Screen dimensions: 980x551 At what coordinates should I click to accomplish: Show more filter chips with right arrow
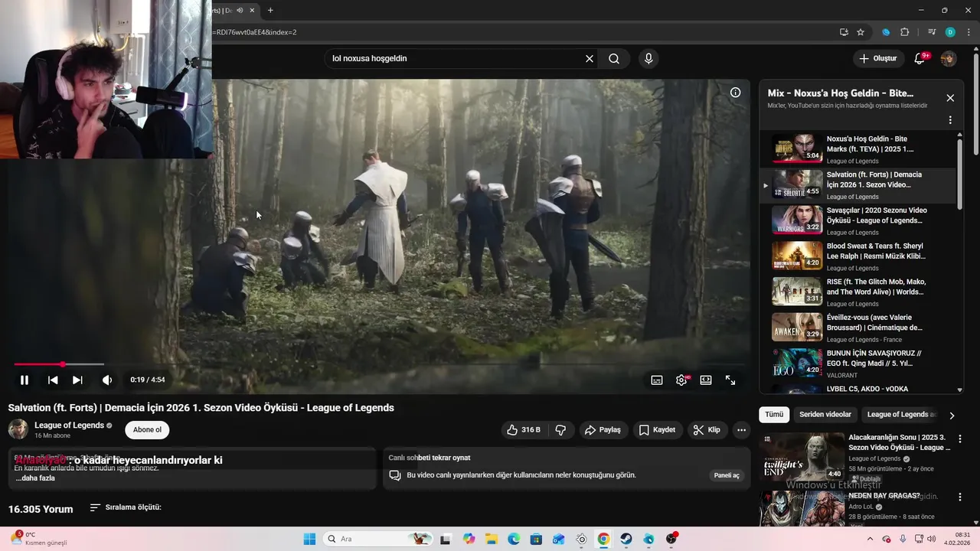coord(952,415)
